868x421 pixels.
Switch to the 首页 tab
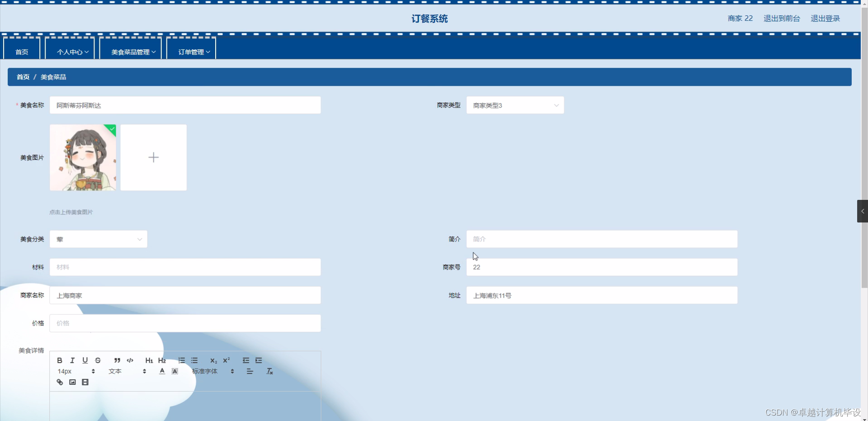tap(21, 52)
